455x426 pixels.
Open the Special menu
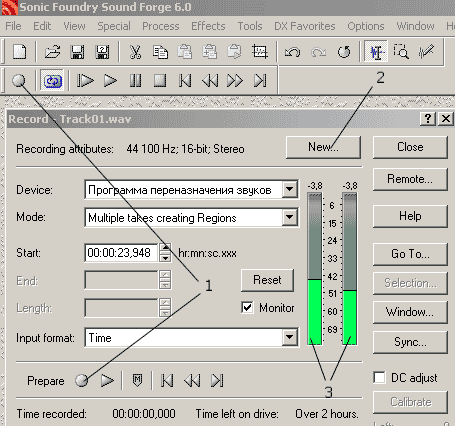coord(114,26)
